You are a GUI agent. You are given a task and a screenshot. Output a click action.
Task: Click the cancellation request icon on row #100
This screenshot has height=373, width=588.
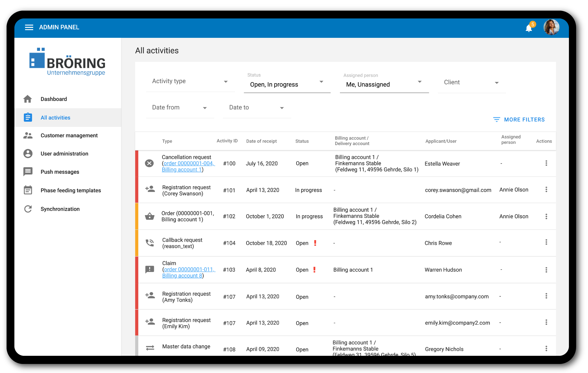150,163
